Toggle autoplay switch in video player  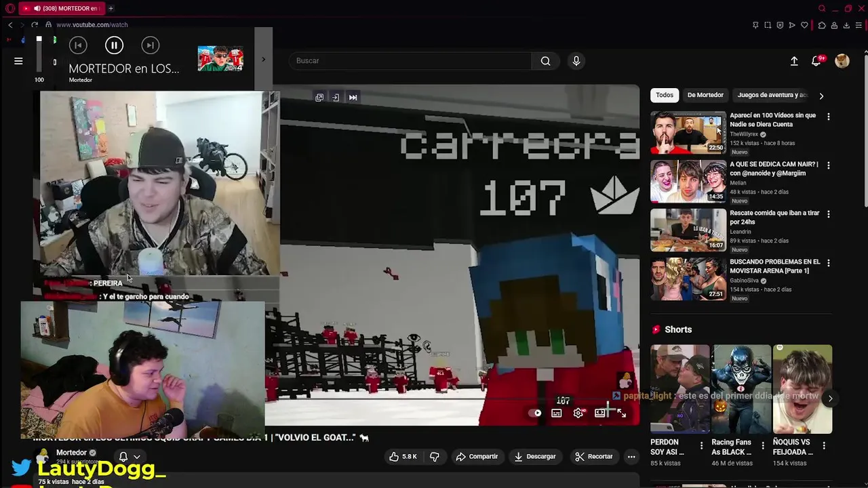tap(535, 413)
